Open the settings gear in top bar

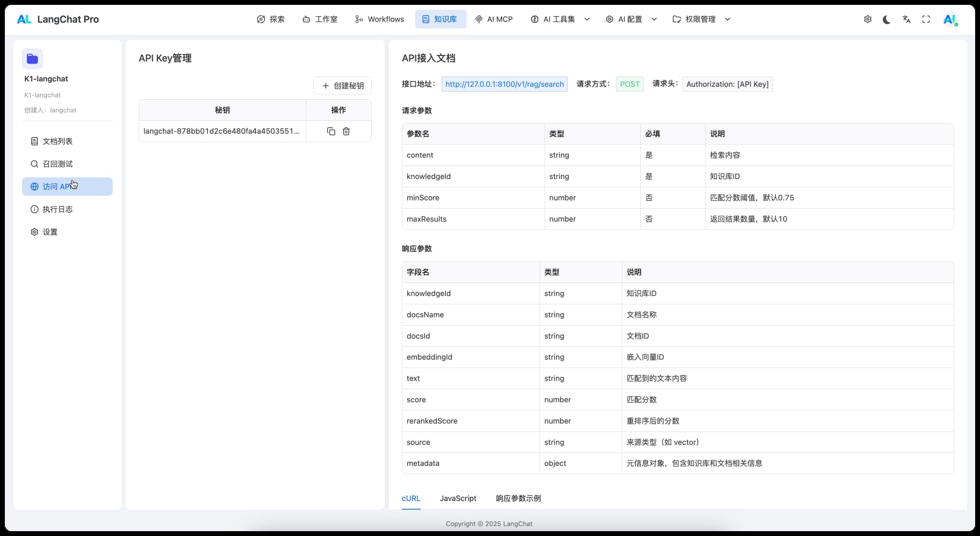[x=867, y=19]
